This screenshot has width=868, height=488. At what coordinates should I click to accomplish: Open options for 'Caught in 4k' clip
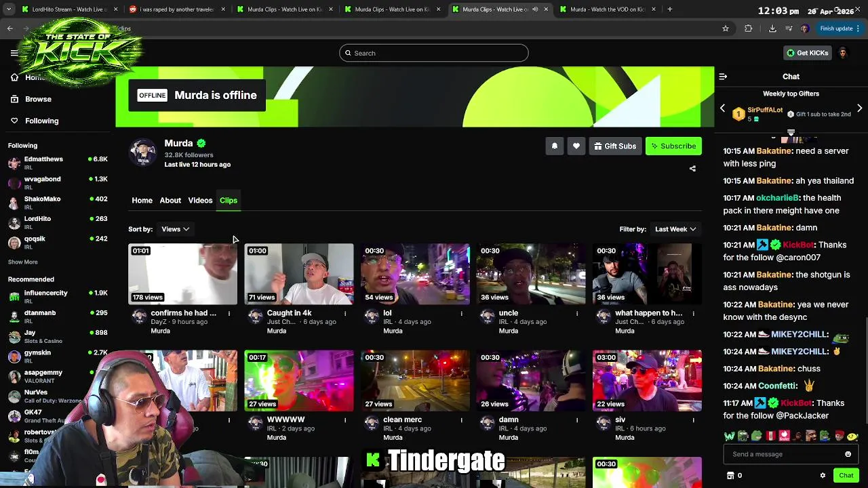coord(344,313)
